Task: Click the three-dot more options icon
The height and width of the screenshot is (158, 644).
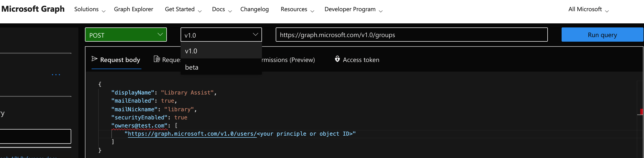Action: click(x=56, y=75)
